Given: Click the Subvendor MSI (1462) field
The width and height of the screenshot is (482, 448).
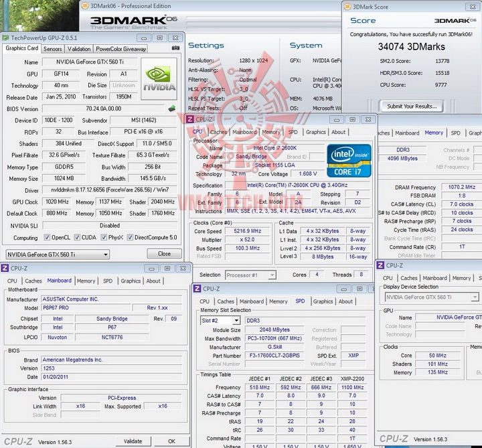Looking at the screenshot, I should click(143, 120).
